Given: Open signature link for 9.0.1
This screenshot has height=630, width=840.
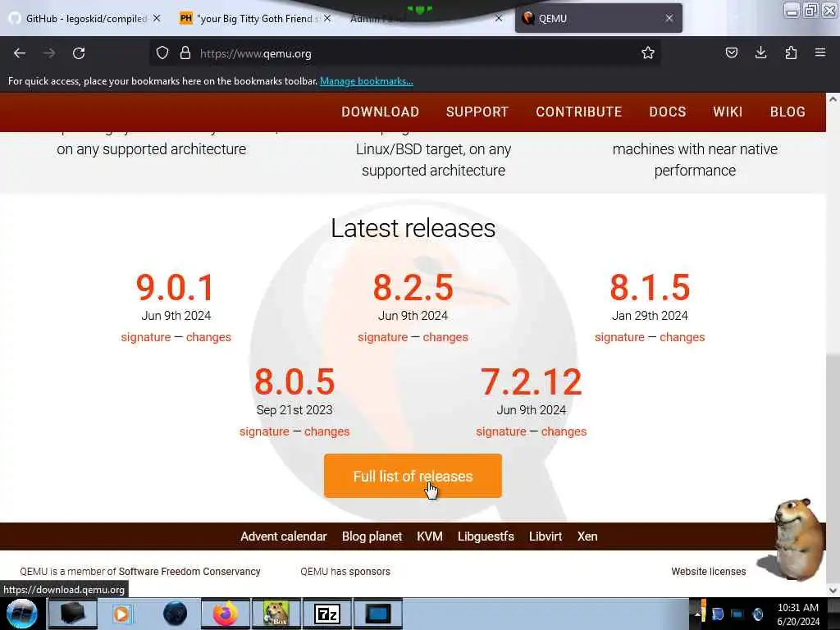Looking at the screenshot, I should point(146,337).
